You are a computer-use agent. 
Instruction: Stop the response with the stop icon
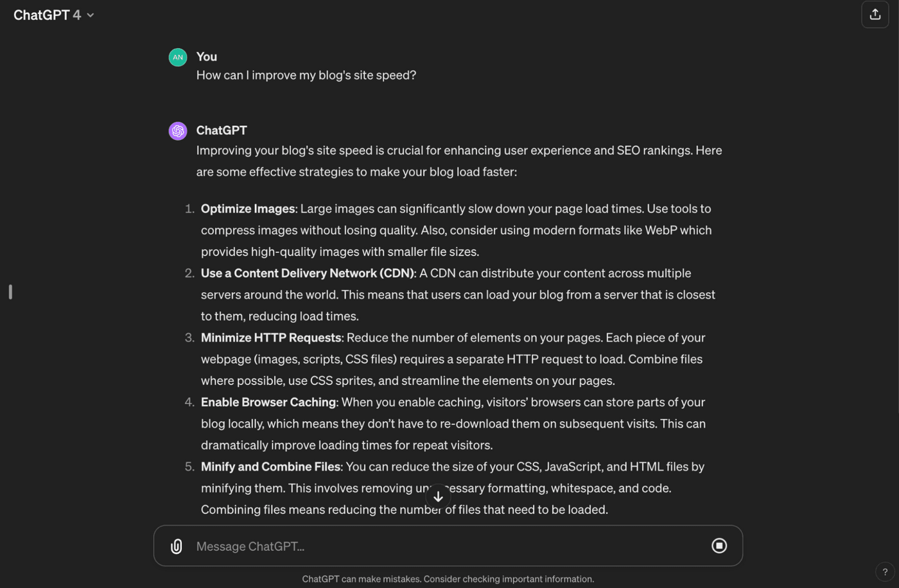pyautogui.click(x=719, y=545)
